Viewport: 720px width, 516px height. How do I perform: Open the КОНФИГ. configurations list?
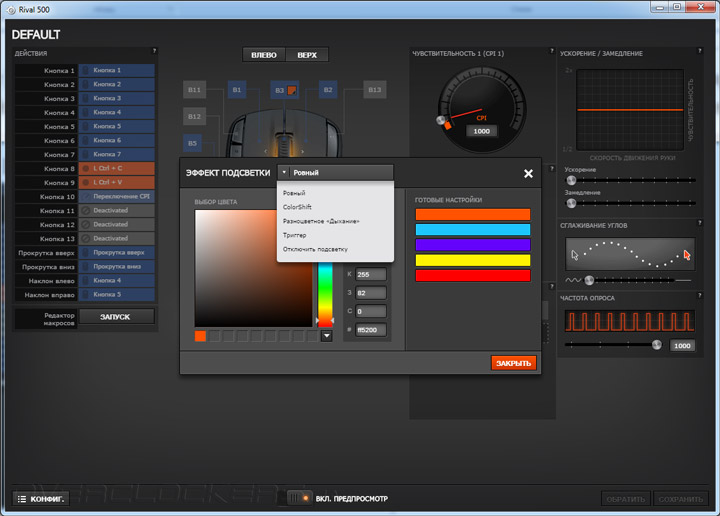pyautogui.click(x=41, y=498)
